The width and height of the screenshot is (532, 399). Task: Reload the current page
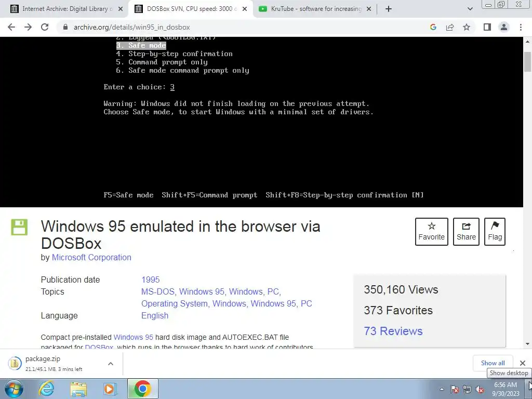(45, 27)
